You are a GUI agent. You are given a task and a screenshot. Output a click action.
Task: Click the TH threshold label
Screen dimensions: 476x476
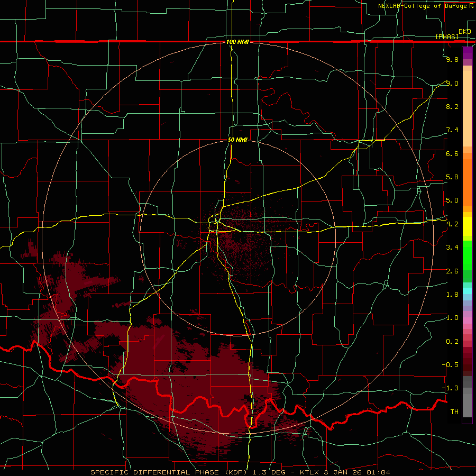tap(454, 412)
